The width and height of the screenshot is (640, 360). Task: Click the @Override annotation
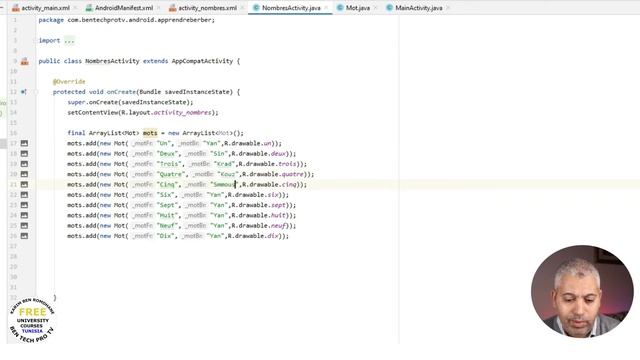(69, 82)
